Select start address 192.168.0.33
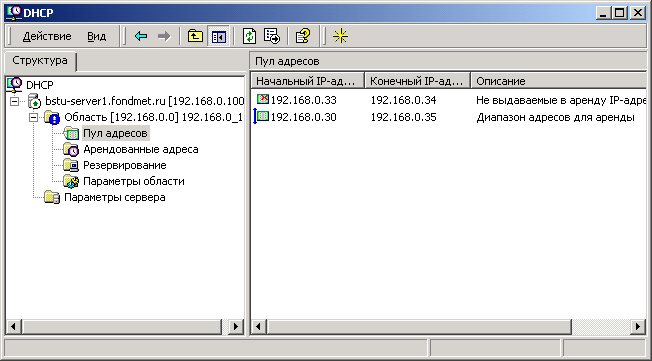The height and width of the screenshot is (361, 652). tap(304, 100)
